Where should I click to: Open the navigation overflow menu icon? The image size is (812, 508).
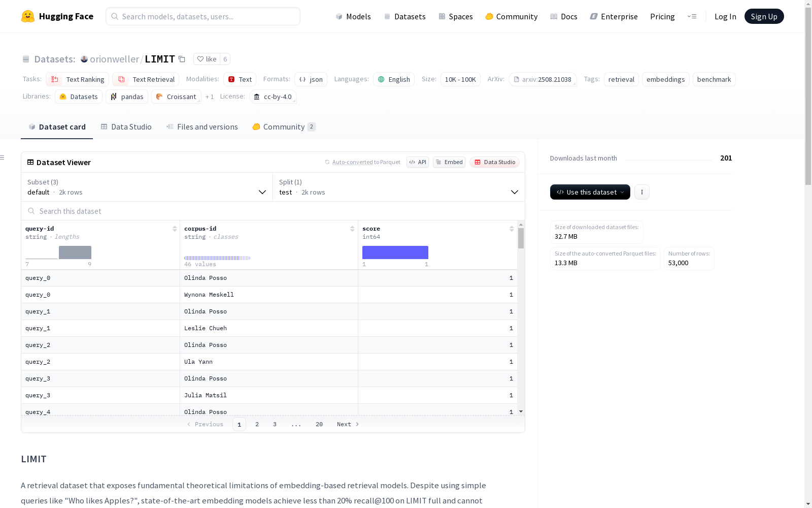(x=692, y=16)
